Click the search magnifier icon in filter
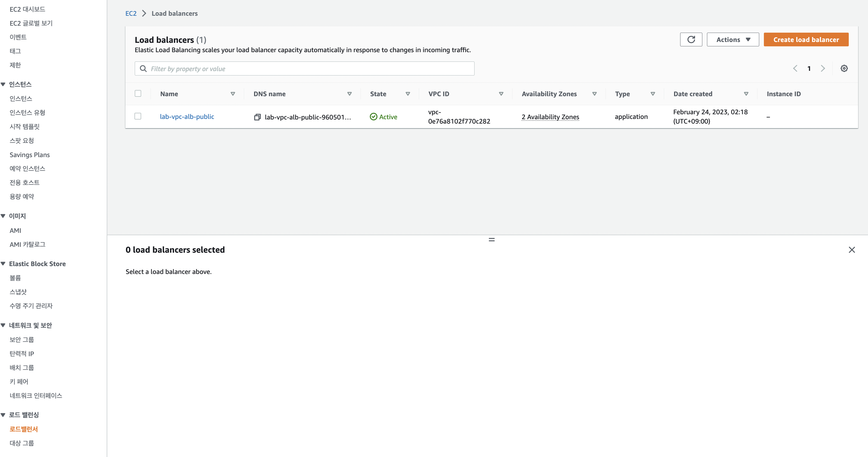 coord(143,69)
